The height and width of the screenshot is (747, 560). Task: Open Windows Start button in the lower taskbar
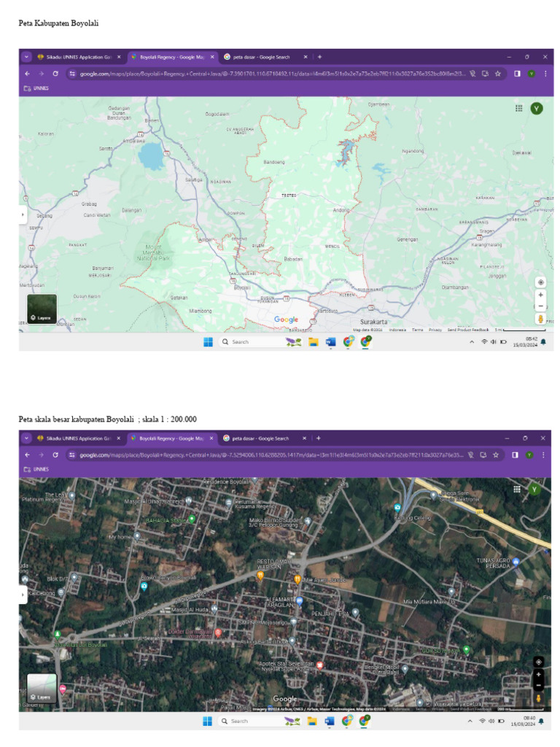[207, 721]
